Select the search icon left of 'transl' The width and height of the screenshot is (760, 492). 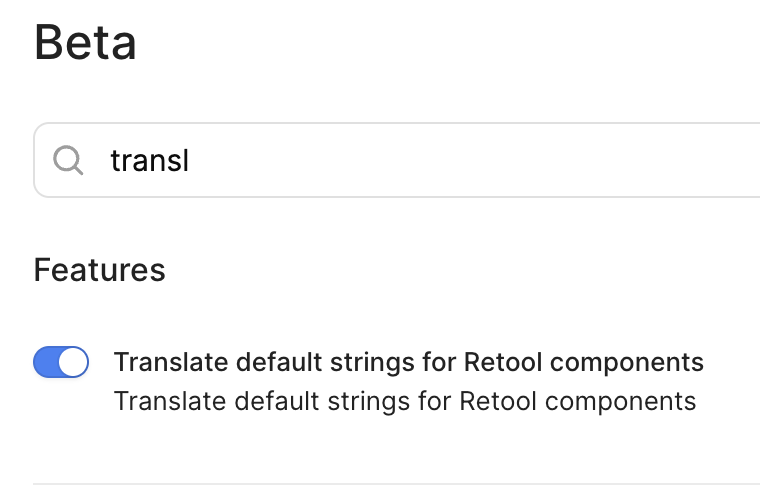pyautogui.click(x=68, y=160)
